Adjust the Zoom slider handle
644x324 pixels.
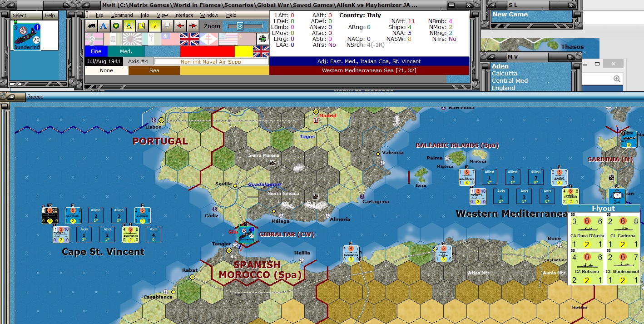(240, 26)
